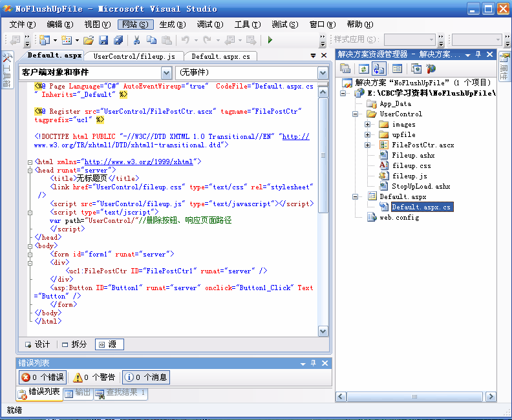512x420 pixels.
Task: Toggle the 0 个警告 warnings filter
Action: click(94, 377)
